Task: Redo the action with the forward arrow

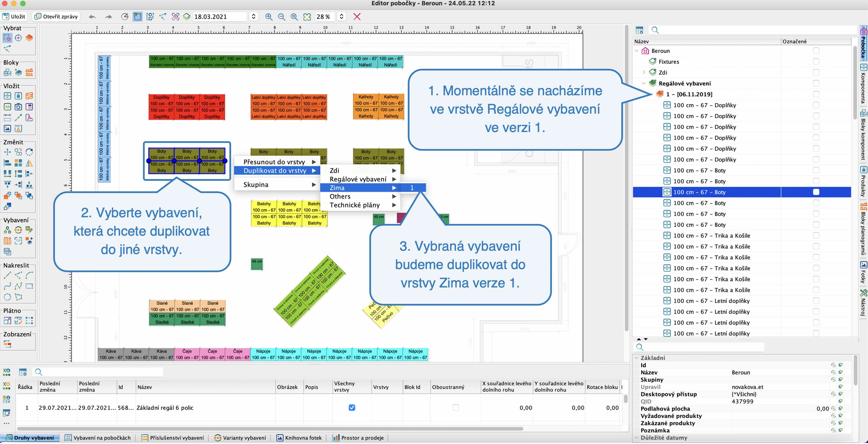Action: pos(108,17)
